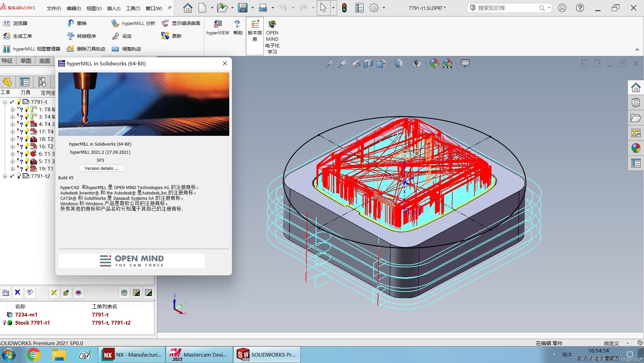Expand the 7791-t2 joblist node

(x=5, y=176)
